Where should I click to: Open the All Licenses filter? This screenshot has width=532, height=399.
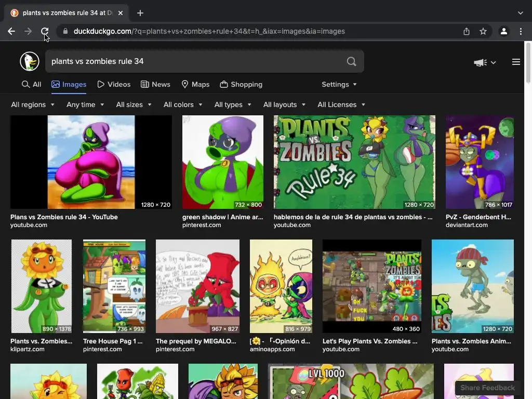point(341,105)
